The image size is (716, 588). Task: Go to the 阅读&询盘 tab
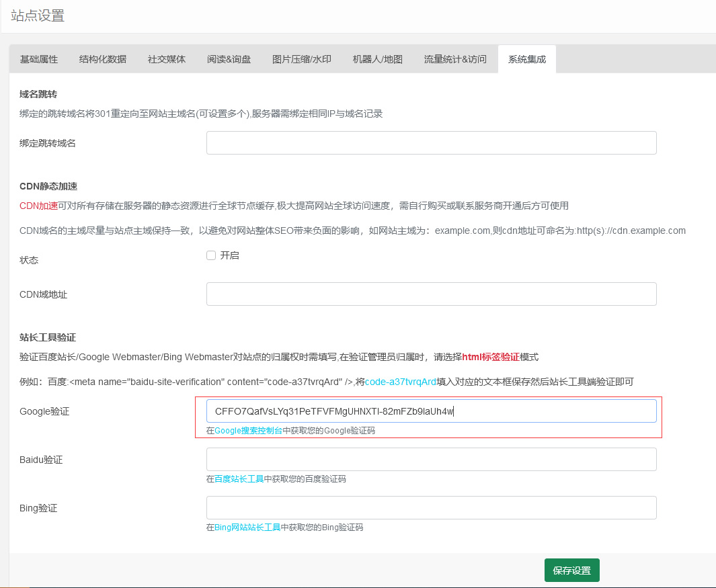pos(229,59)
